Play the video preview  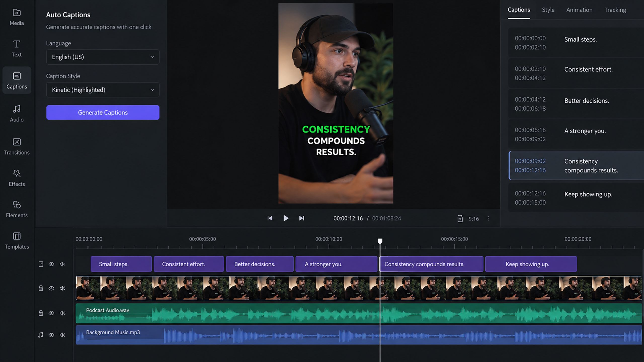pos(286,218)
